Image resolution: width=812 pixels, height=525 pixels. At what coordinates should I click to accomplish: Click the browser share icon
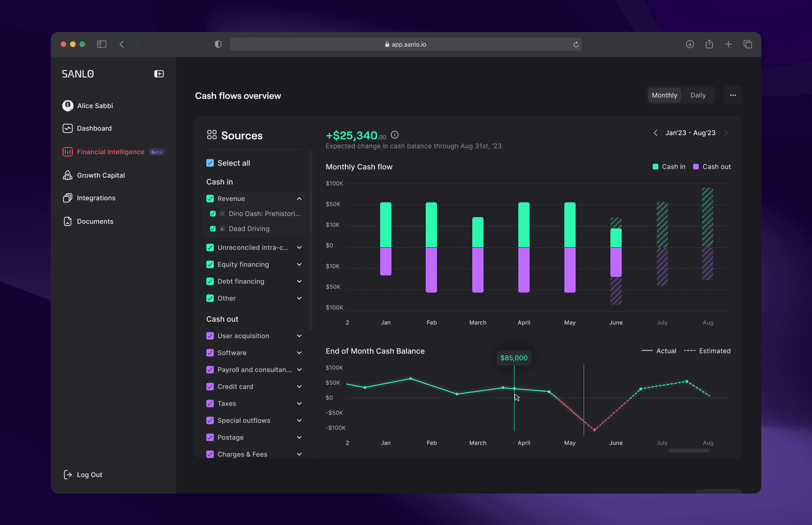point(709,44)
